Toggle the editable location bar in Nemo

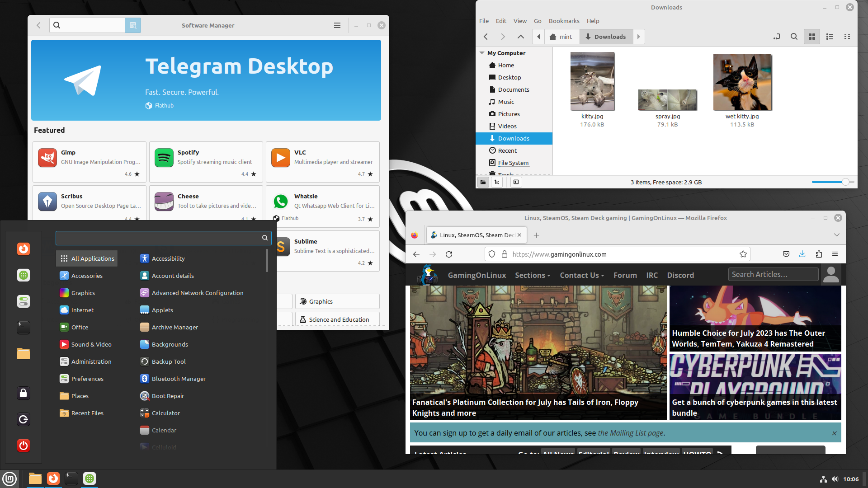coord(777,37)
